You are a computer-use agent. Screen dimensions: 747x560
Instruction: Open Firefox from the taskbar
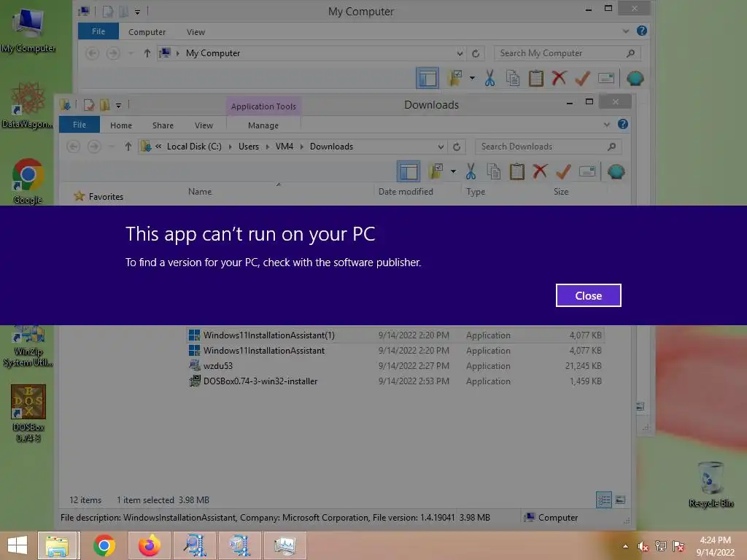click(x=149, y=545)
